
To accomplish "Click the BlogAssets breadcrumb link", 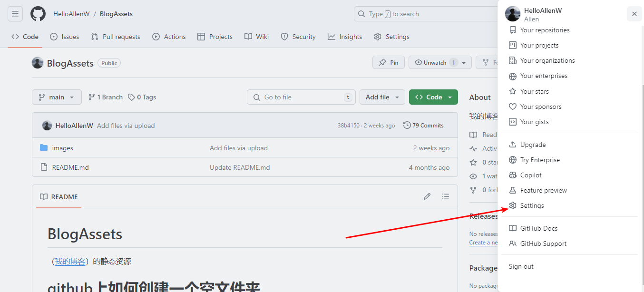I will (x=116, y=14).
